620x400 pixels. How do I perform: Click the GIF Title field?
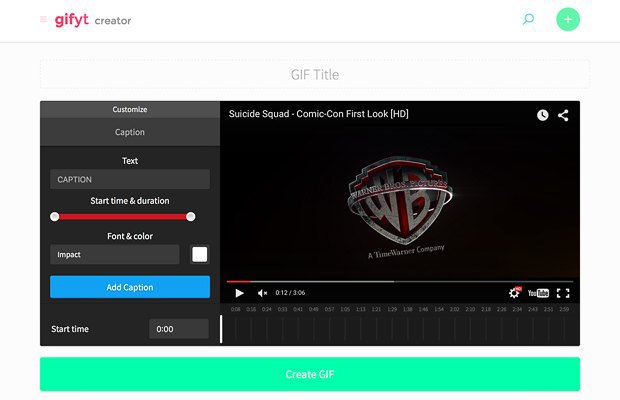pyautogui.click(x=315, y=74)
